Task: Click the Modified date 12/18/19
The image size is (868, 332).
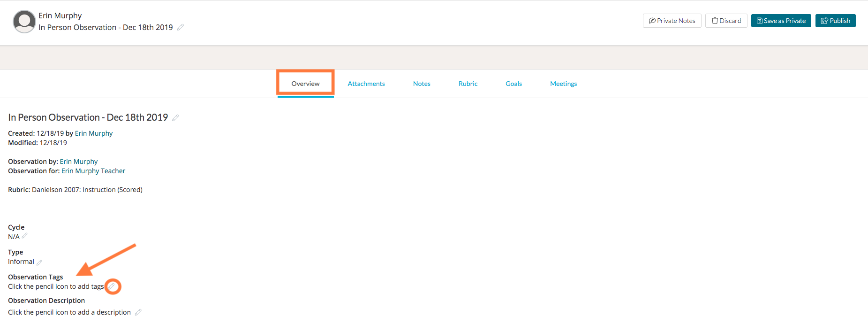Action: point(53,143)
